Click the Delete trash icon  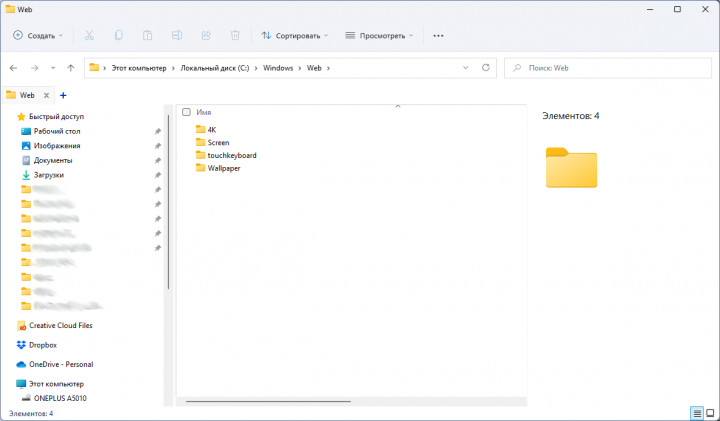[x=235, y=35]
